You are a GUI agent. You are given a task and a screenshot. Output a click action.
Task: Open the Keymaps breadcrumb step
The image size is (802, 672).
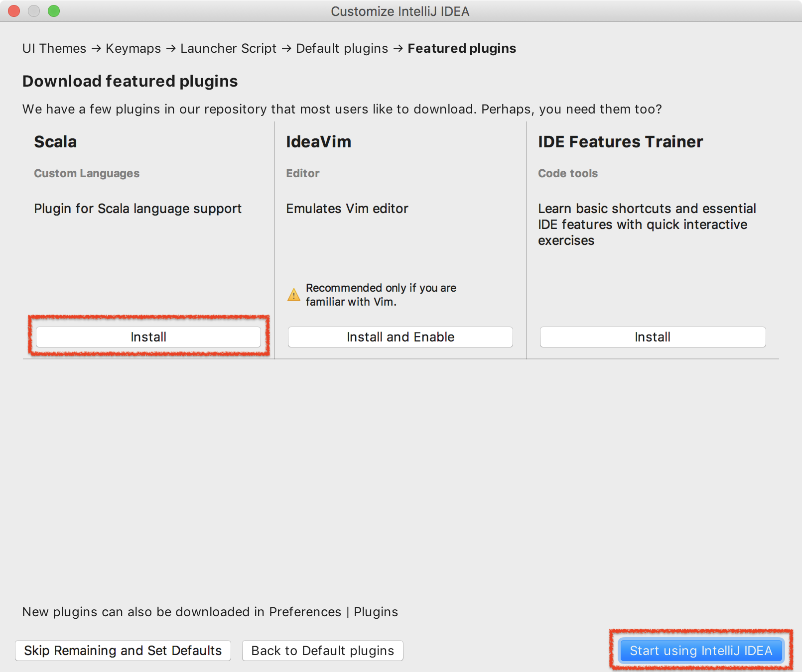click(x=134, y=48)
